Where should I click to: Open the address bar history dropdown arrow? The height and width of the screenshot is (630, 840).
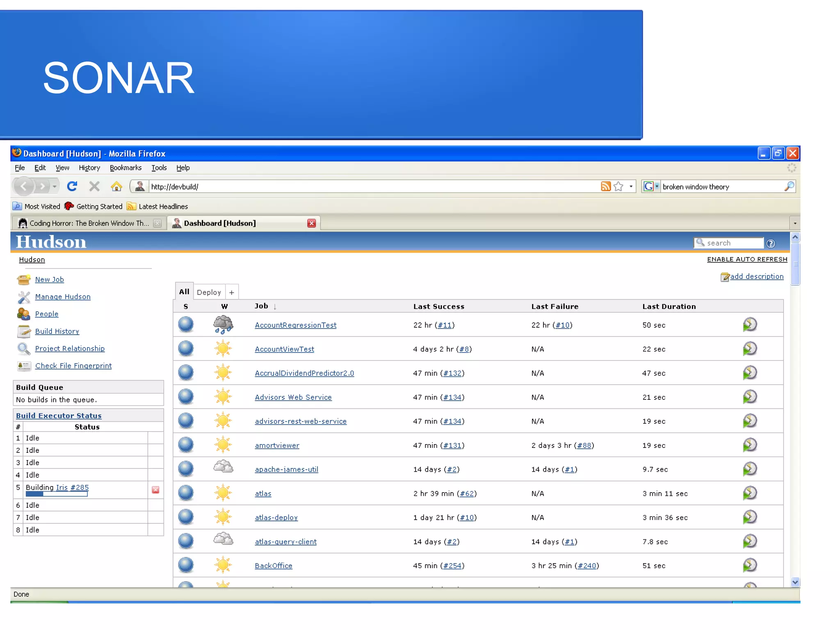(631, 187)
